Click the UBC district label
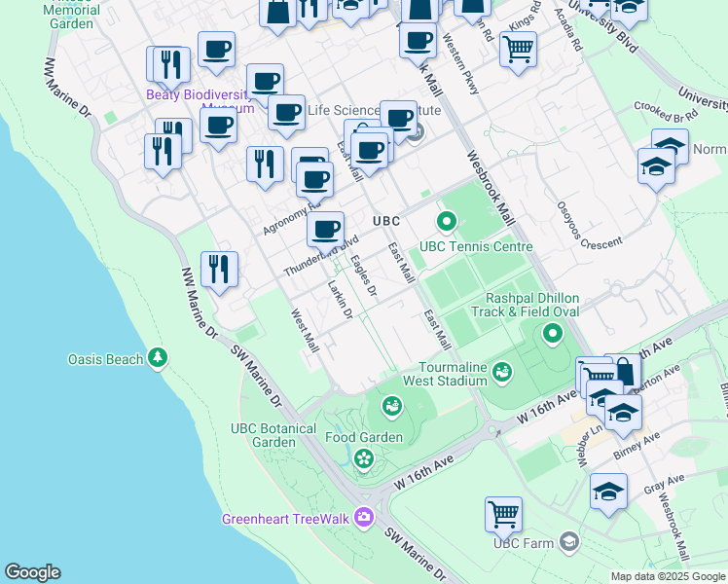The width and height of the screenshot is (728, 584). 386,222
